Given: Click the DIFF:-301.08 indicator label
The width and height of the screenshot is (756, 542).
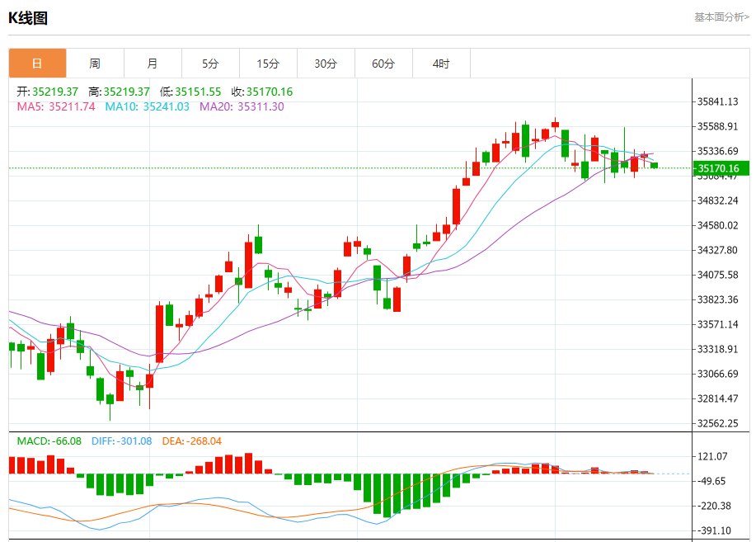Looking at the screenshot, I should [x=121, y=441].
